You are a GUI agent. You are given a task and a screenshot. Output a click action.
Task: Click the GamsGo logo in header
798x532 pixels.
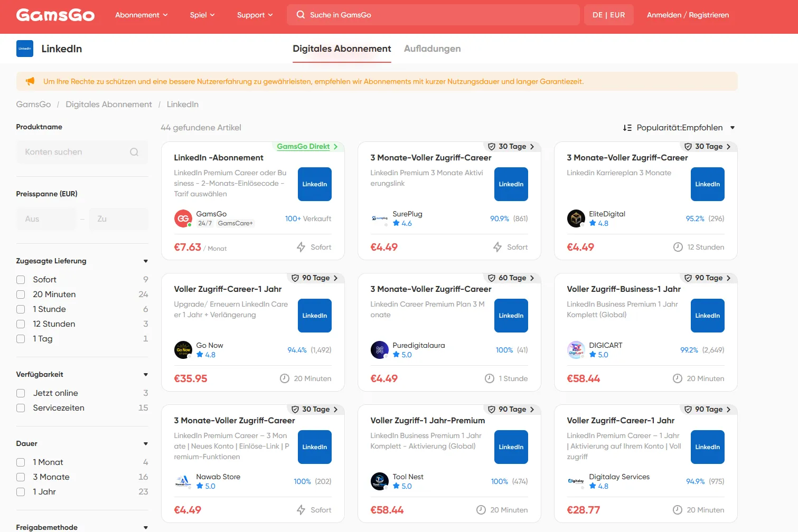click(x=55, y=15)
